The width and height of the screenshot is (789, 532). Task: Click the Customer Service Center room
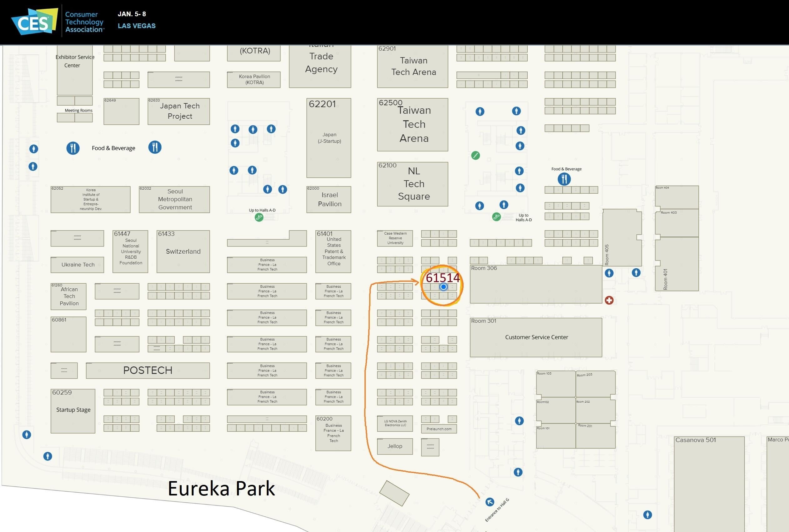pyautogui.click(x=536, y=337)
